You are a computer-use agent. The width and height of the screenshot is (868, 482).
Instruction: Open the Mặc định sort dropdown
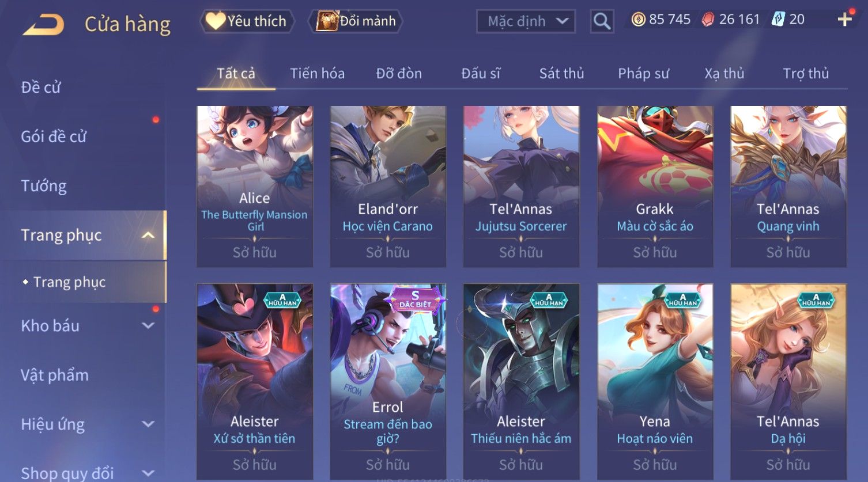pos(526,21)
